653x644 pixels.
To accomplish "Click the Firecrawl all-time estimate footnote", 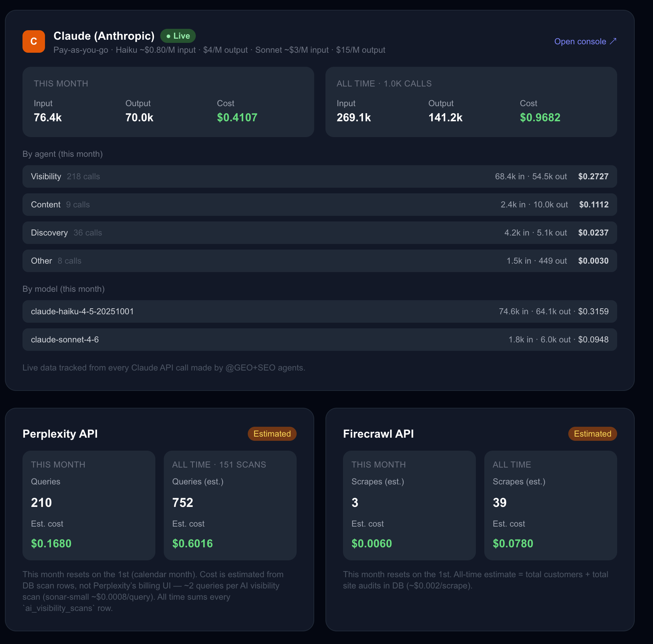I will [x=476, y=580].
